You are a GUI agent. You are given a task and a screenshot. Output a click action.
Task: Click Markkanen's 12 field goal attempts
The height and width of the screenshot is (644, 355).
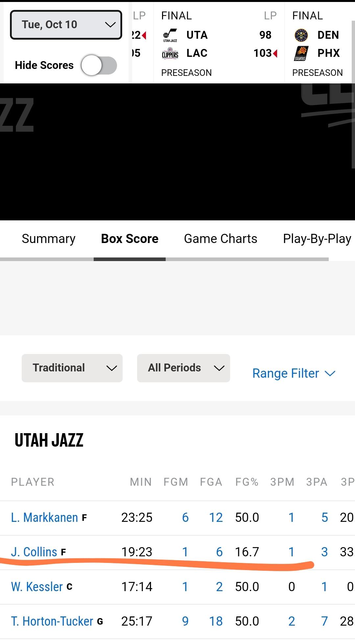click(216, 518)
